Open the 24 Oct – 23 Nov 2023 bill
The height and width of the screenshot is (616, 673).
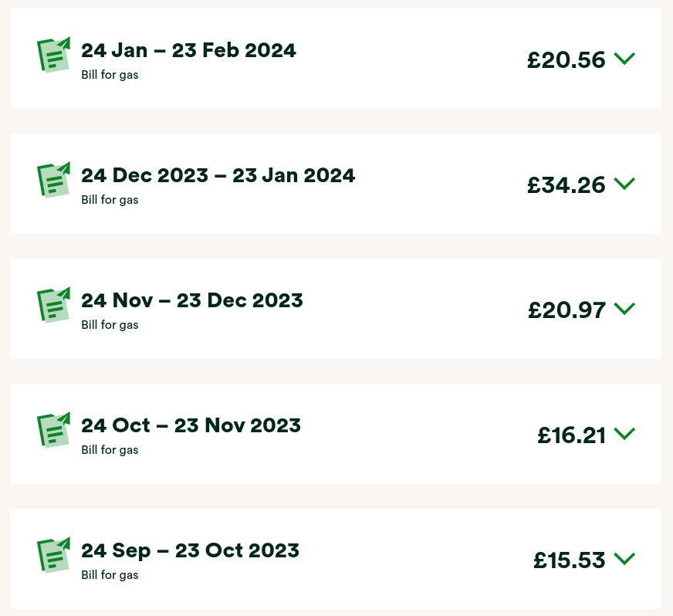tap(191, 426)
